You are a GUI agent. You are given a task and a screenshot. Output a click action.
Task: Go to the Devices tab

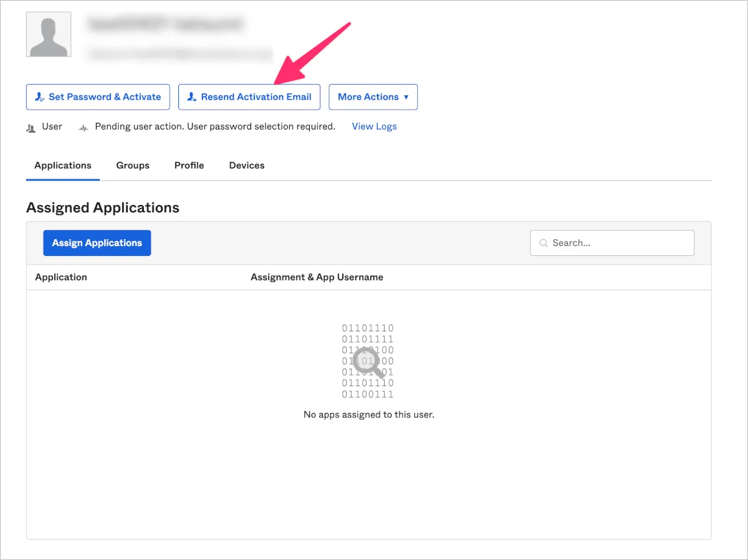click(247, 166)
